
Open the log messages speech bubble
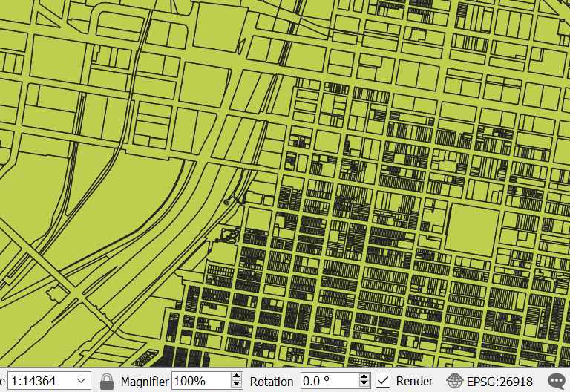pos(557,382)
